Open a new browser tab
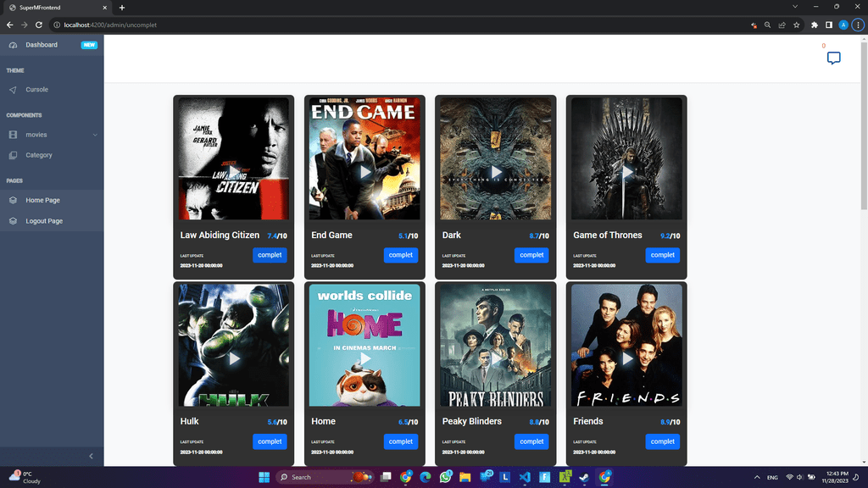This screenshot has width=868, height=488. pos(122,8)
